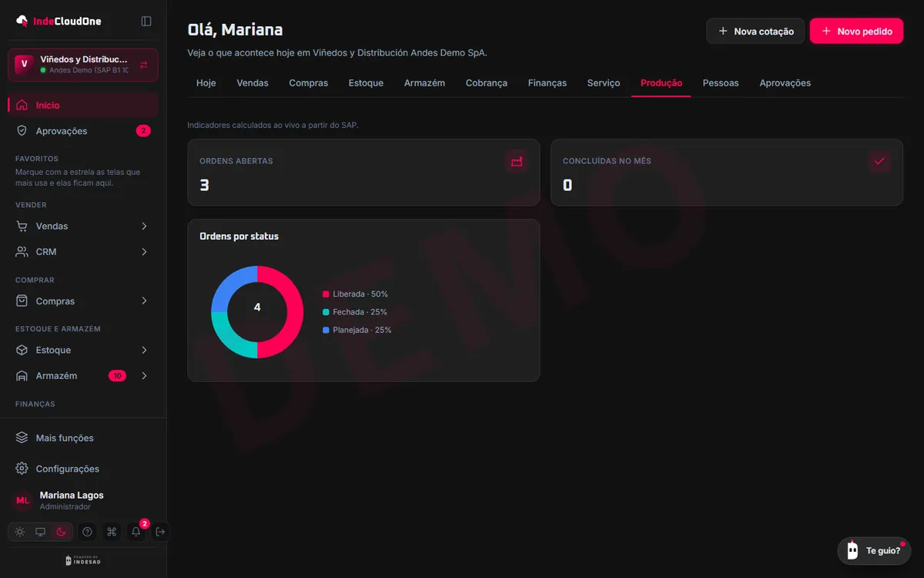Screen dimensions: 924x578
Task: Open the Te guio? assistant robot
Action: [874, 551]
